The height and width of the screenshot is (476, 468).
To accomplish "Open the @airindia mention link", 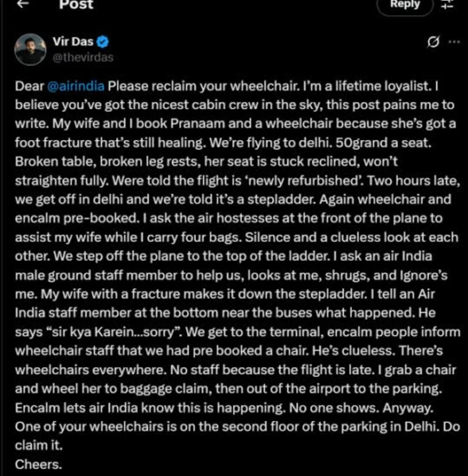I will [x=76, y=86].
